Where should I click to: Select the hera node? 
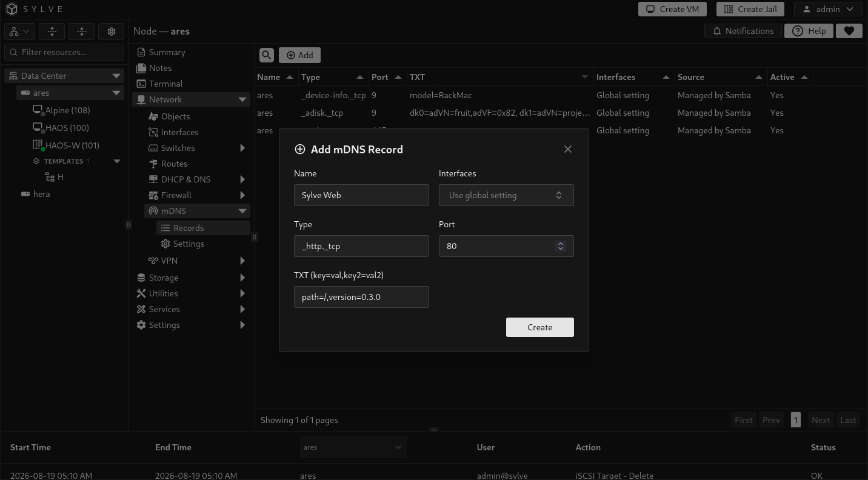42,194
